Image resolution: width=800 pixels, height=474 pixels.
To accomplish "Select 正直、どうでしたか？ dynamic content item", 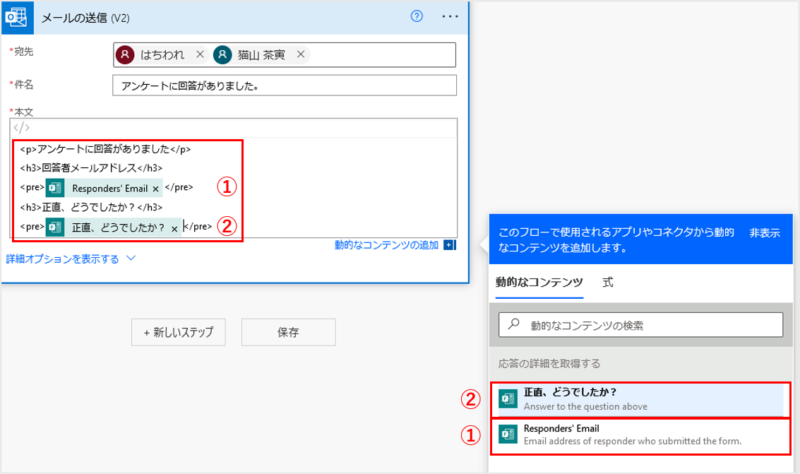I will (x=640, y=399).
